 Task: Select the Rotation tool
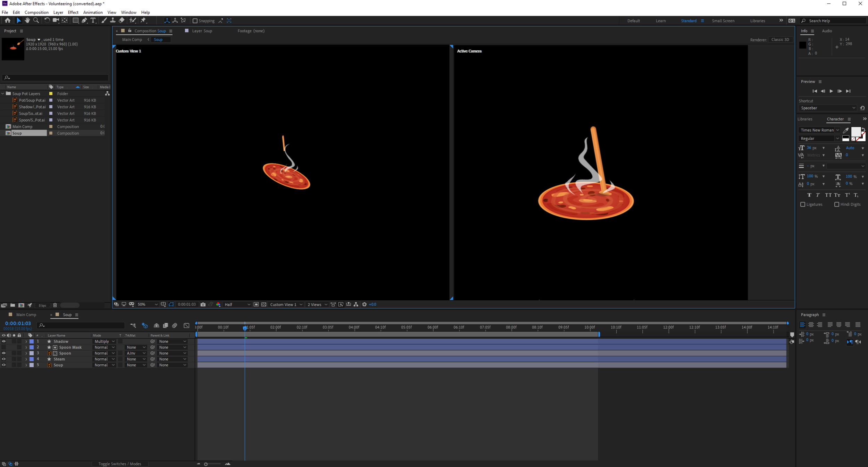[47, 20]
